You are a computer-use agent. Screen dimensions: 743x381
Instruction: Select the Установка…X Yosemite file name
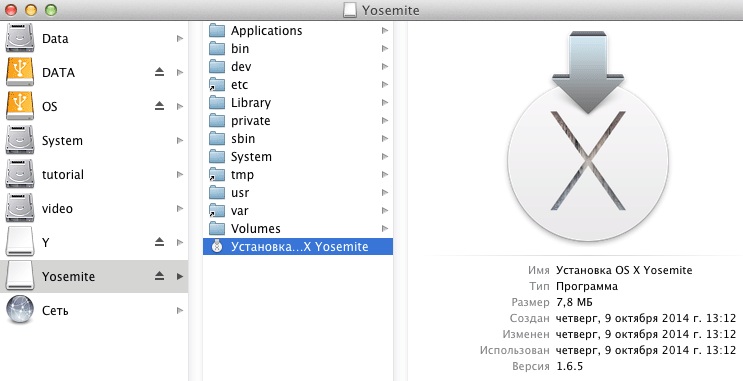click(299, 247)
